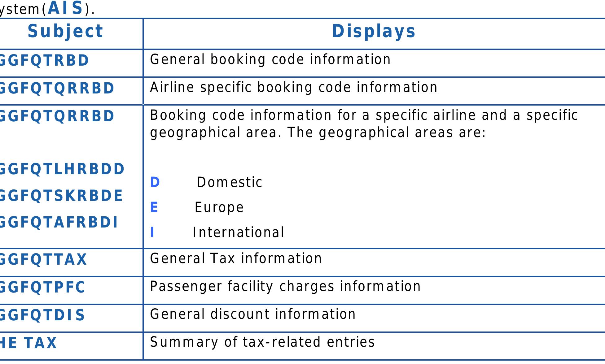
Task: Click the Subject column header
Action: 65,31
